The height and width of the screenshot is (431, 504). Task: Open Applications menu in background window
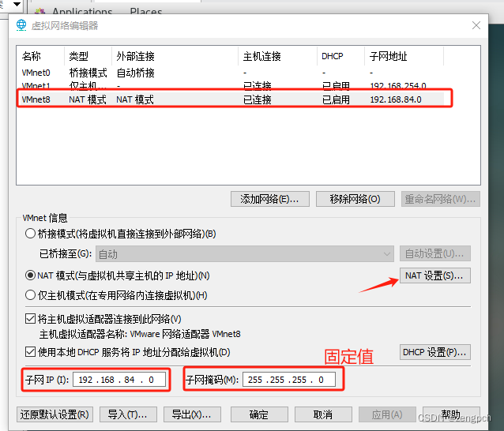pyautogui.click(x=82, y=11)
